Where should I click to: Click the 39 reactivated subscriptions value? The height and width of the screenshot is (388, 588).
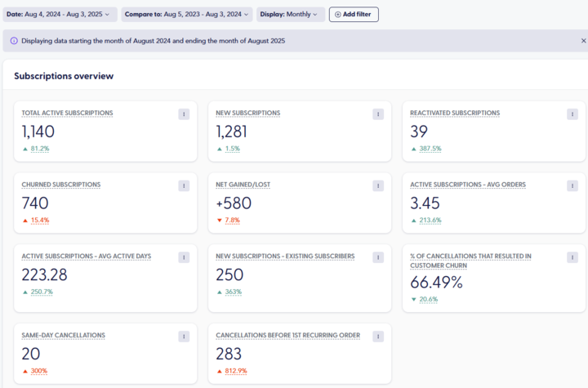419,132
